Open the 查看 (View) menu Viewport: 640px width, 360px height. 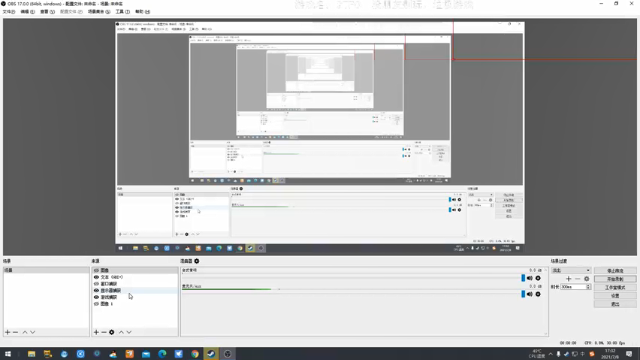47,12
